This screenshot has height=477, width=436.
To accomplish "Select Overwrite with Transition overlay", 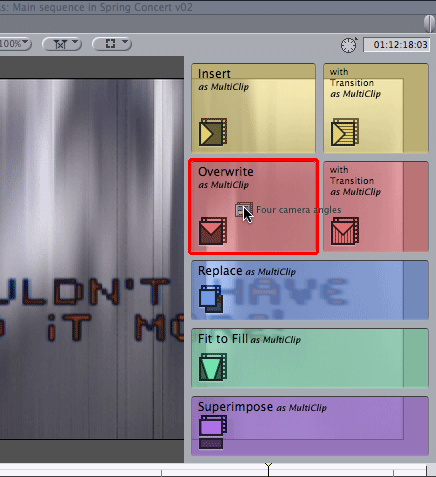I will pyautogui.click(x=376, y=207).
